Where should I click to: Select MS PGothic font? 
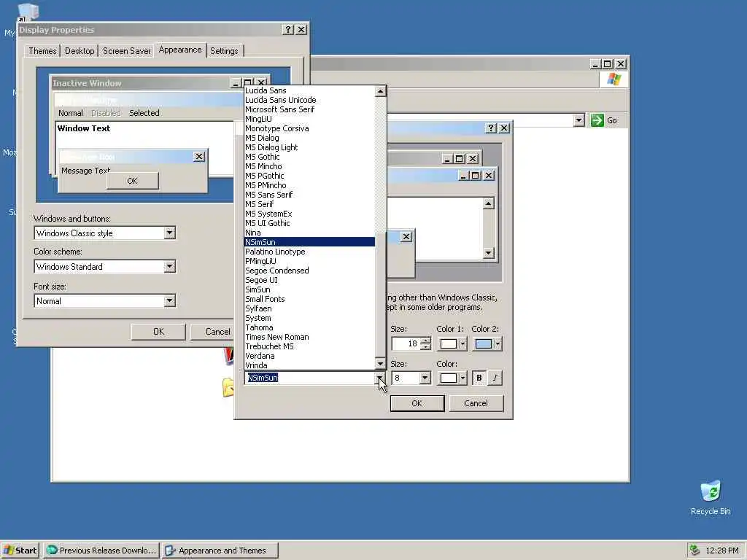coord(309,176)
